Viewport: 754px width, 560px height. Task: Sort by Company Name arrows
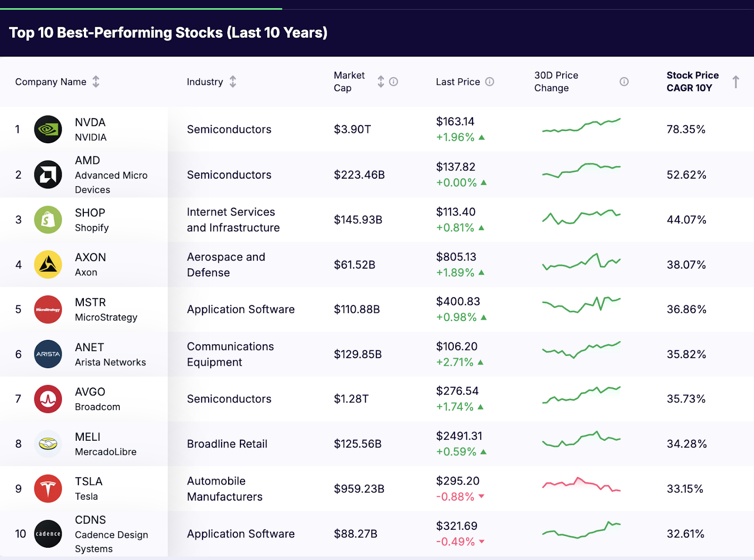[96, 82]
